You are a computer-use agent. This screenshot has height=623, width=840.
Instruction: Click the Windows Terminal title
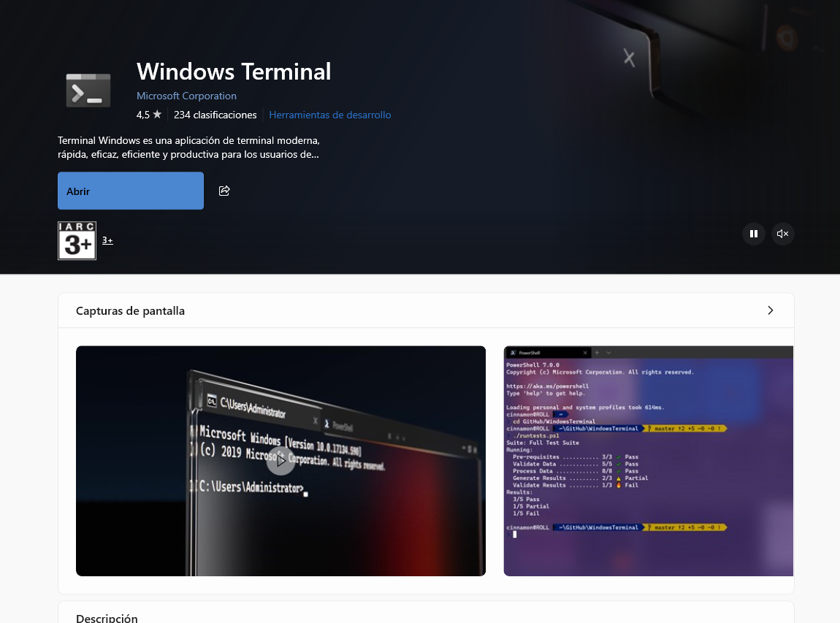pos(234,72)
